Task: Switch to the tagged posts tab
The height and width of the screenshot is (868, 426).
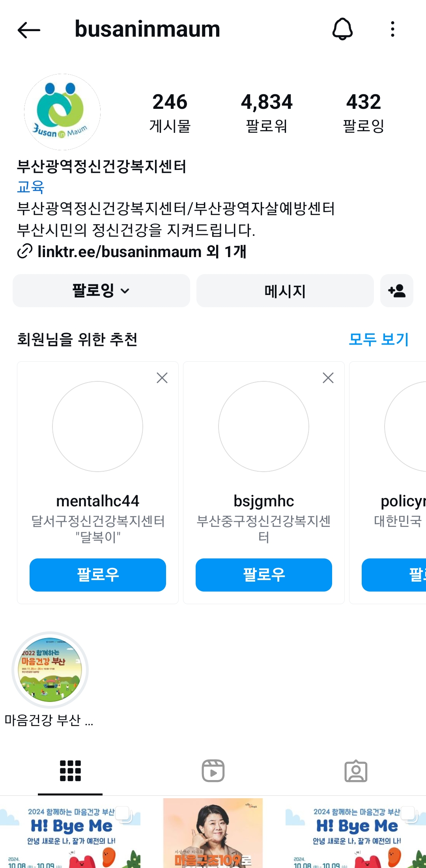Action: pyautogui.click(x=356, y=771)
